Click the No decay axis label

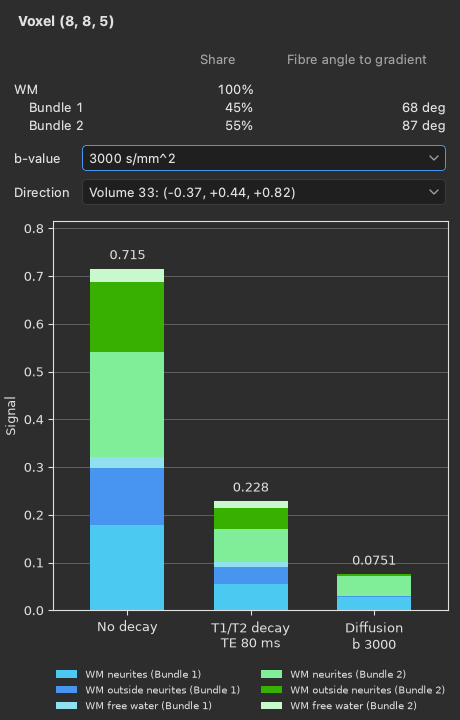(127, 627)
